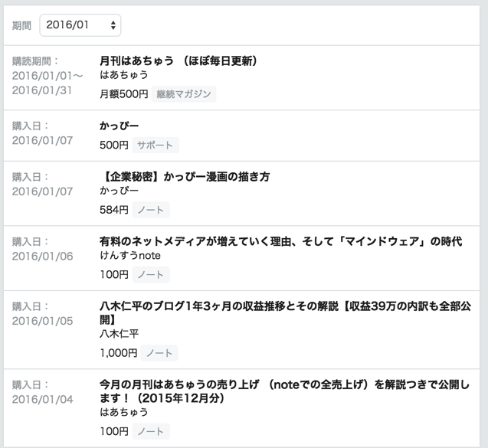This screenshot has width=488, height=448.
Task: Click purchase date 2016/01/07 of サポート row
Action: pos(42,141)
